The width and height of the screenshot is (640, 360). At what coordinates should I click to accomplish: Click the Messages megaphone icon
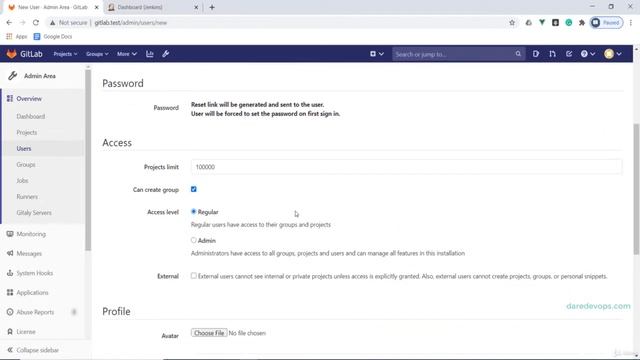(10, 253)
